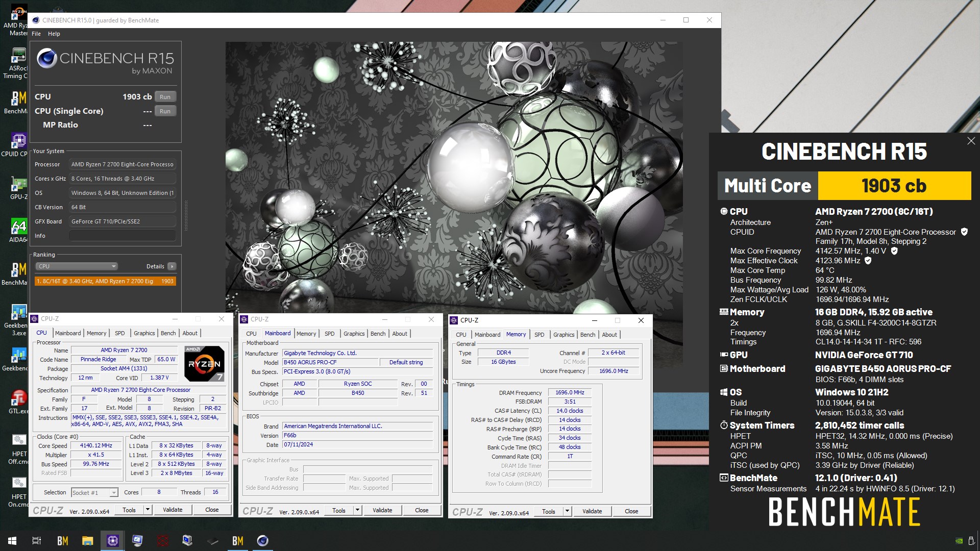The height and width of the screenshot is (551, 980).
Task: Open Cinebench Help menu
Action: (54, 34)
